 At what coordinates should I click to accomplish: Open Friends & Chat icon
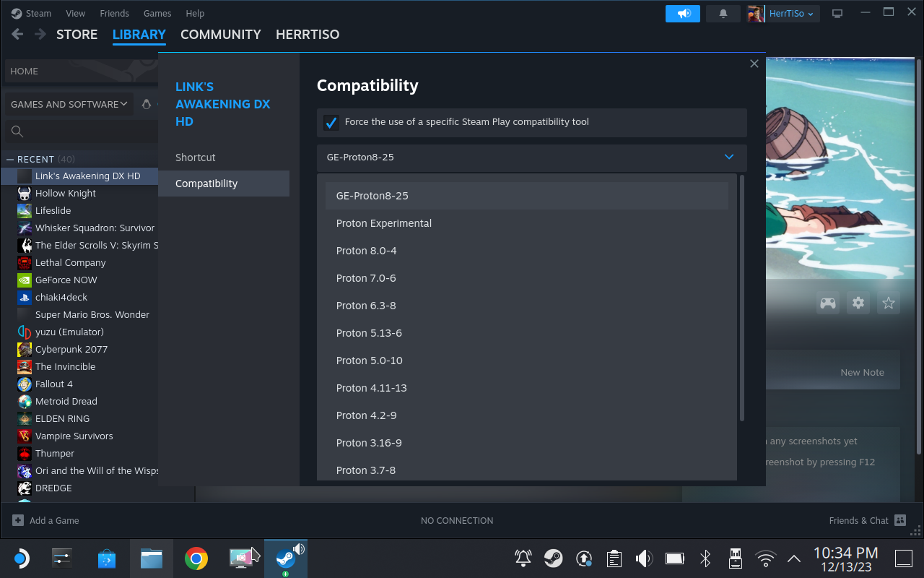coord(899,520)
